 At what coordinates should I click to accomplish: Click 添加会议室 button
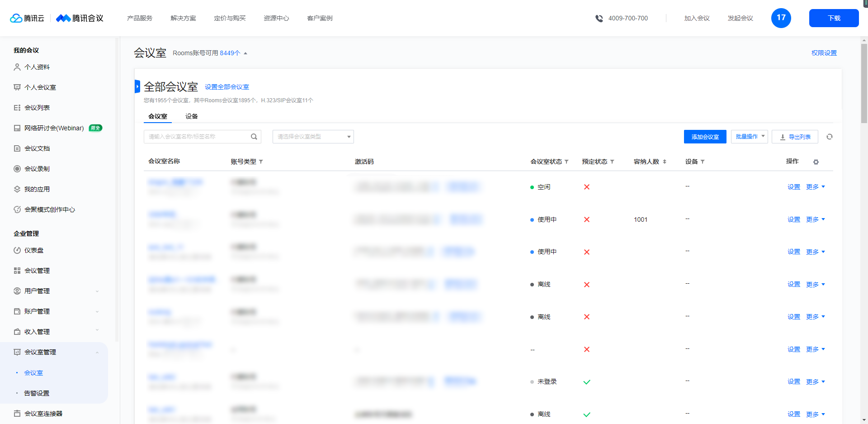click(705, 137)
